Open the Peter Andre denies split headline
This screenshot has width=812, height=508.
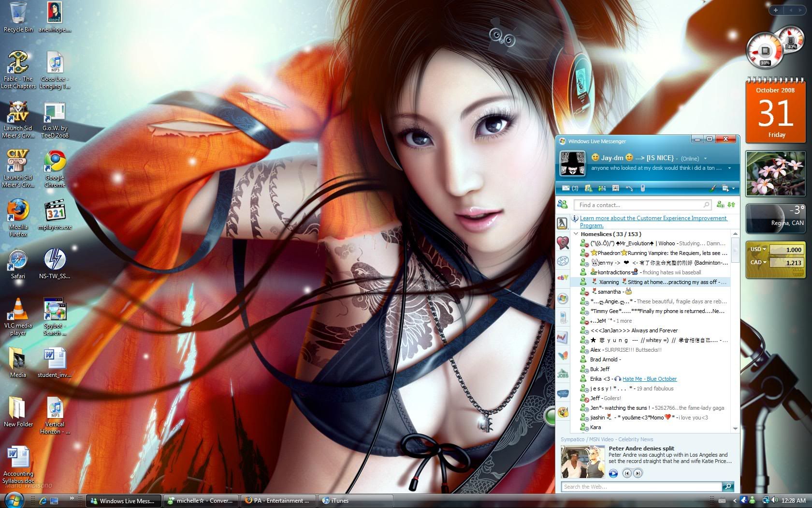641,448
